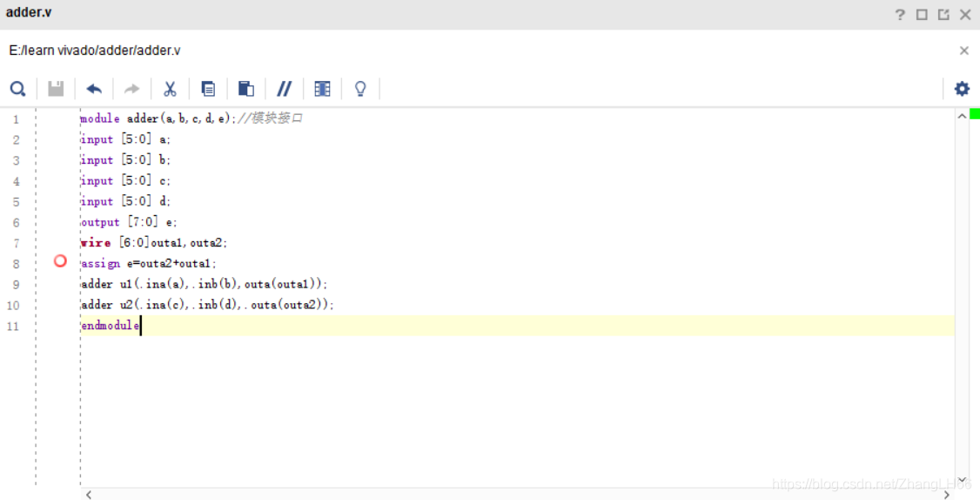Click the 'adder u2' instantiation line
This screenshot has height=500, width=980.
point(207,305)
